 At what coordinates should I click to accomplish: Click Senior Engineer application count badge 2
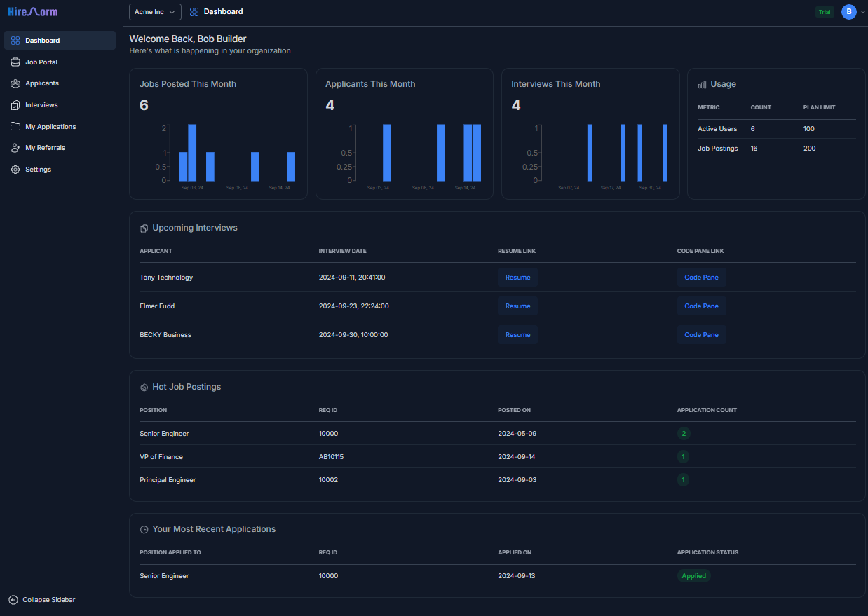(684, 434)
